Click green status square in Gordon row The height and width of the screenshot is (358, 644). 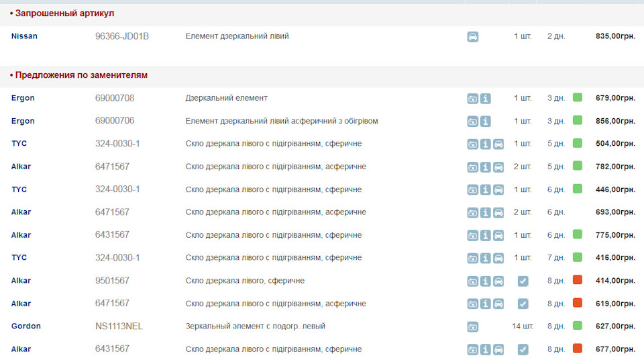point(578,326)
